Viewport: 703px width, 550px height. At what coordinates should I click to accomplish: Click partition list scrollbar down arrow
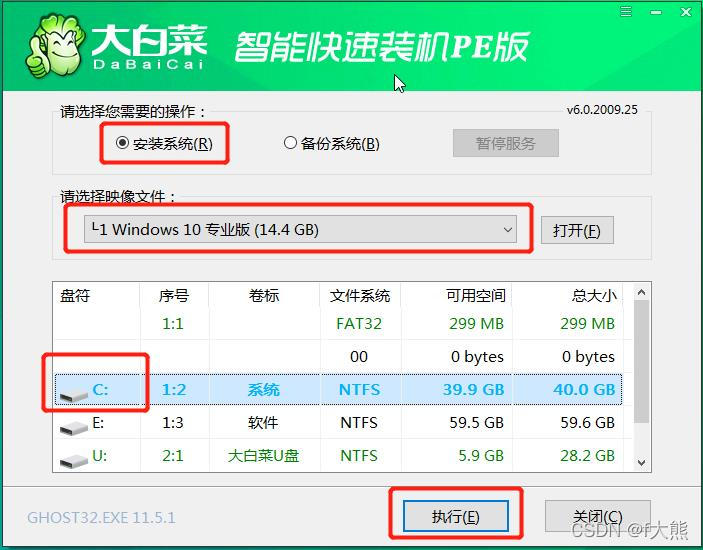click(642, 462)
